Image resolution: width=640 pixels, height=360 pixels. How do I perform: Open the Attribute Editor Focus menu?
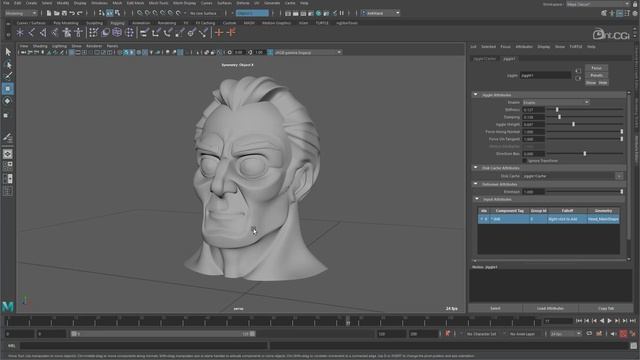[x=505, y=47]
